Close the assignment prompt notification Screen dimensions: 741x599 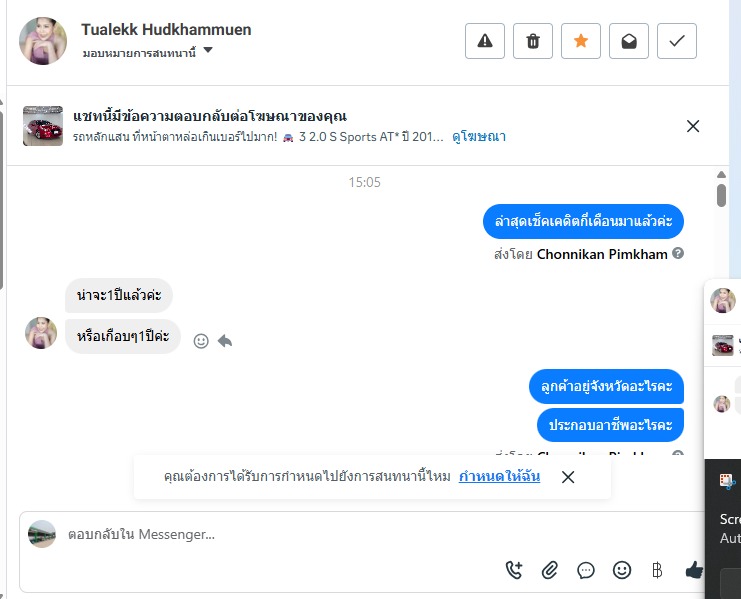tap(568, 477)
